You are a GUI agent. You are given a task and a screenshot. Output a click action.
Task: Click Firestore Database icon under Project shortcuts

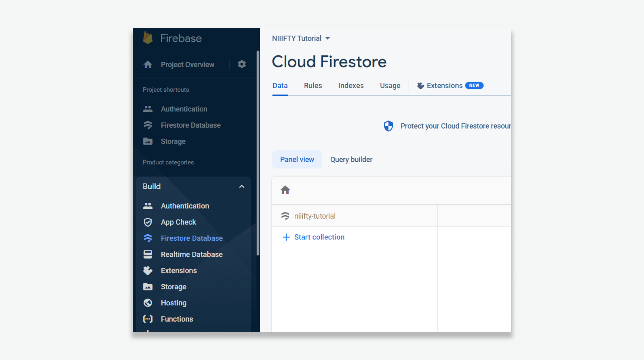(x=148, y=125)
